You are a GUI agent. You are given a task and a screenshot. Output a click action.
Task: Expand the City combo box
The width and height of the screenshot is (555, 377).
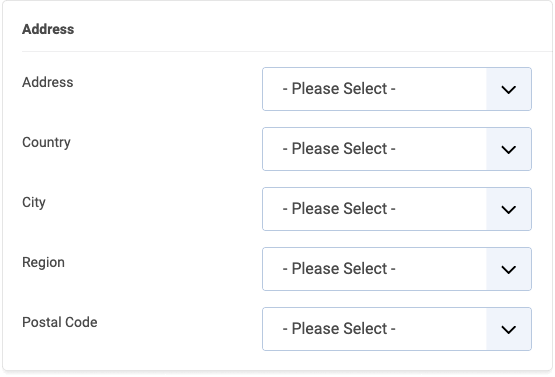[x=397, y=209]
